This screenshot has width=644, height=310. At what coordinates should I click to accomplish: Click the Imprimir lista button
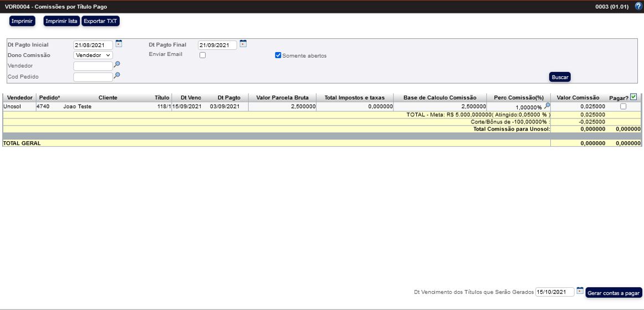62,21
